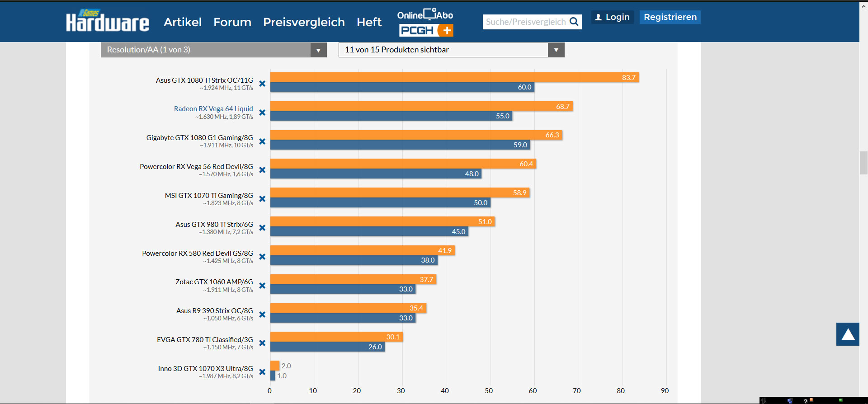Click the ~1.924 MHz, 11 GT/s spec text
868x404 pixels.
click(226, 88)
